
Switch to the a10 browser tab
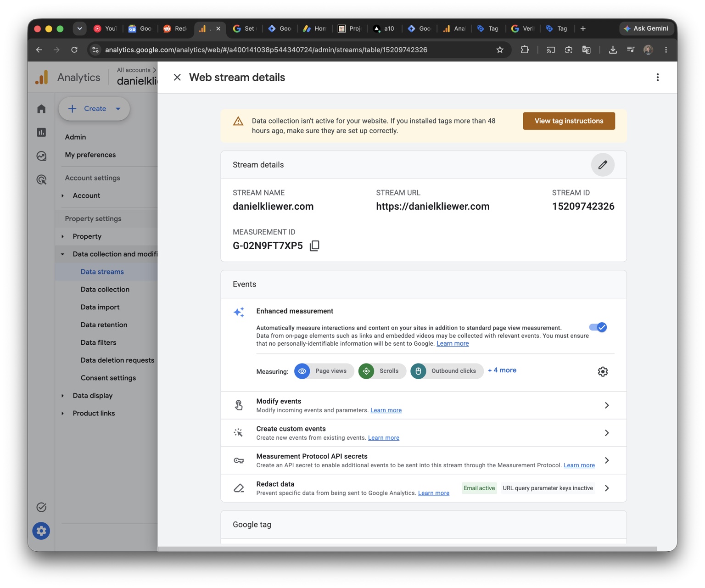[x=384, y=28]
